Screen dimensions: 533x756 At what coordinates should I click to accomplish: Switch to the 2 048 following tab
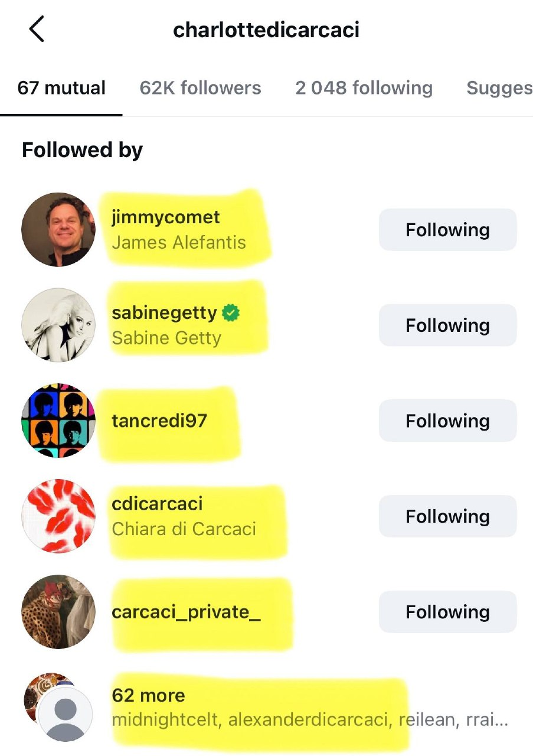click(x=364, y=88)
